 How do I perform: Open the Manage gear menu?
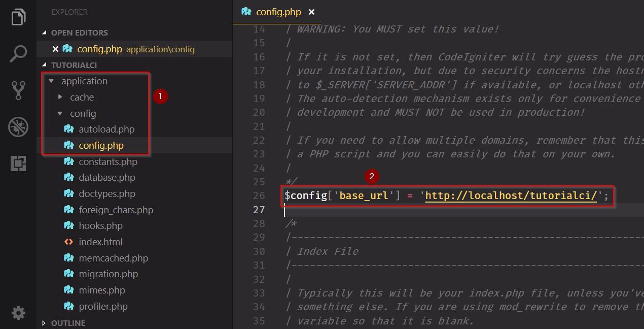pyautogui.click(x=18, y=313)
